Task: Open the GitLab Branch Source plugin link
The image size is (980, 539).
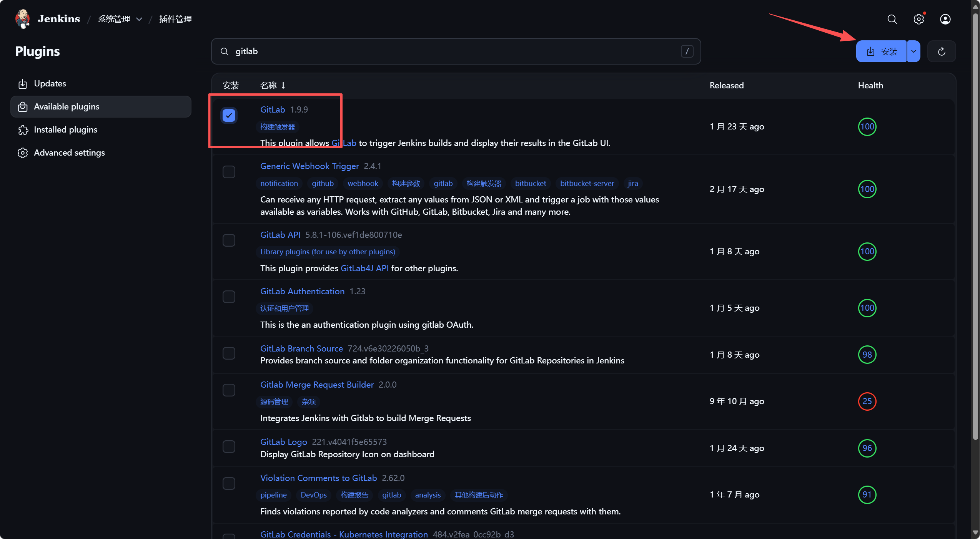Action: coord(301,348)
